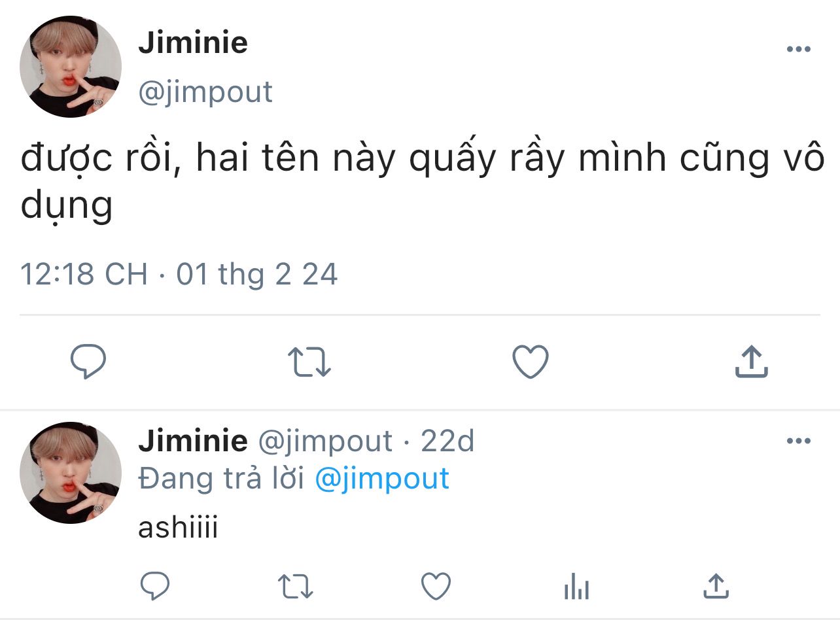
Task: Open the "ashiiii" reply text
Action: 178,528
